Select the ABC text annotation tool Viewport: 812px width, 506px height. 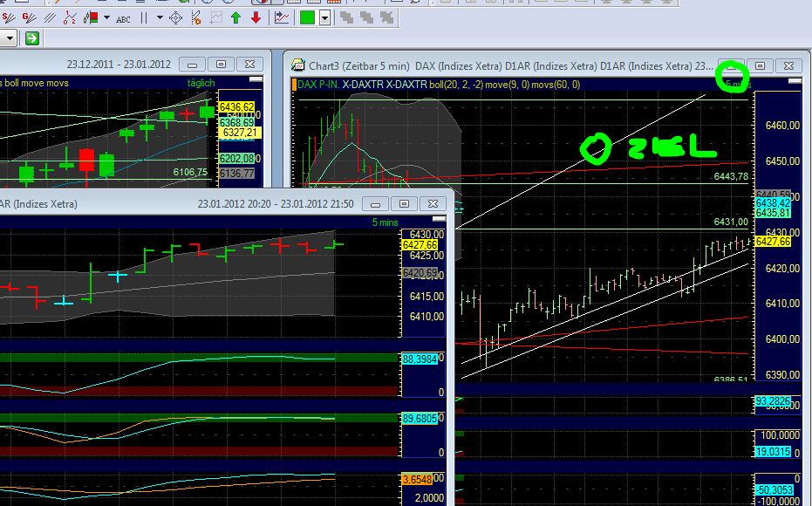[x=122, y=18]
